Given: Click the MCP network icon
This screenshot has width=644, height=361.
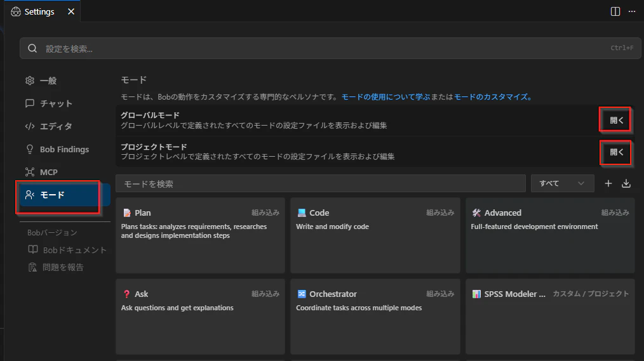Looking at the screenshot, I should pos(30,172).
